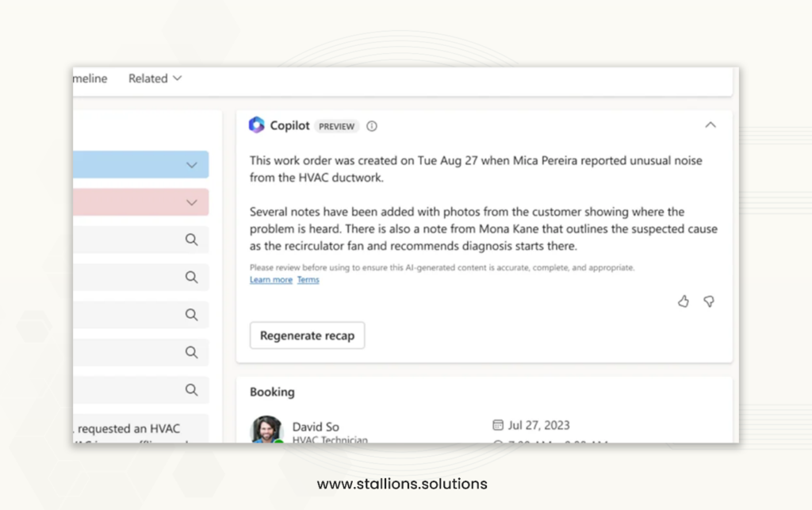Click the Copilot logo icon
The image size is (812, 510).
256,125
